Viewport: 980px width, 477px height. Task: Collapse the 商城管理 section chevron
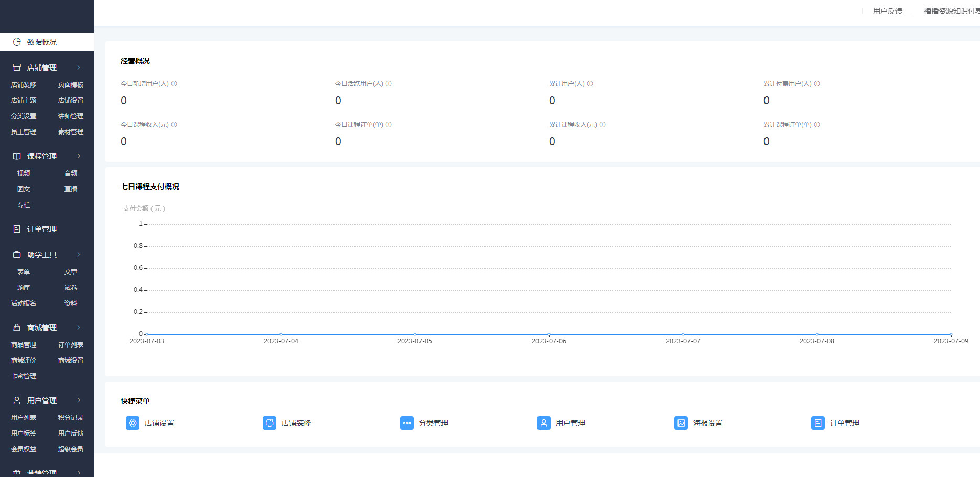pyautogui.click(x=79, y=328)
